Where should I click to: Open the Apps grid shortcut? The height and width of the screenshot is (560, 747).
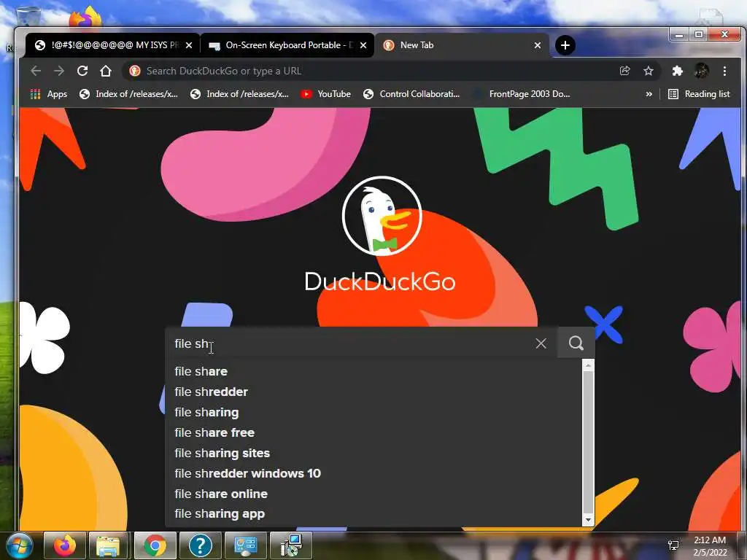point(49,94)
